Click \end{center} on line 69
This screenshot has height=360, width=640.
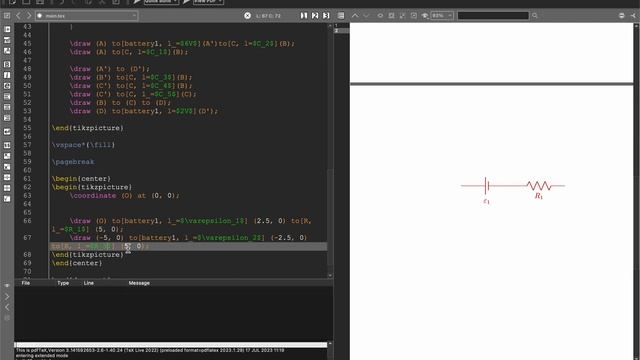(77, 263)
